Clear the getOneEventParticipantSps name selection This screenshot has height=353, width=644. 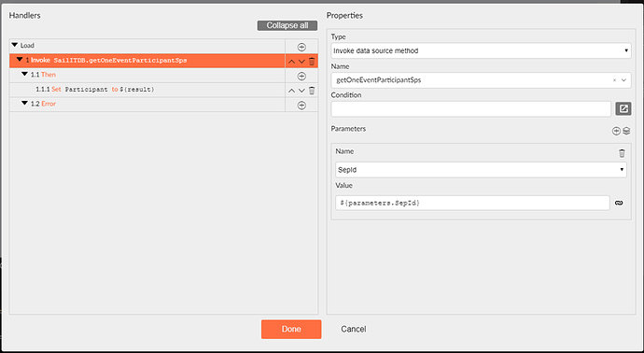point(614,80)
